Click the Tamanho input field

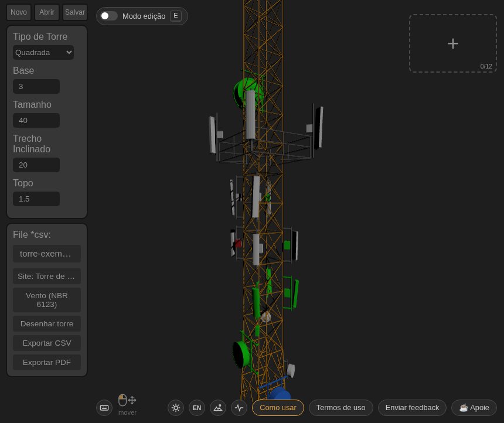pos(36,121)
